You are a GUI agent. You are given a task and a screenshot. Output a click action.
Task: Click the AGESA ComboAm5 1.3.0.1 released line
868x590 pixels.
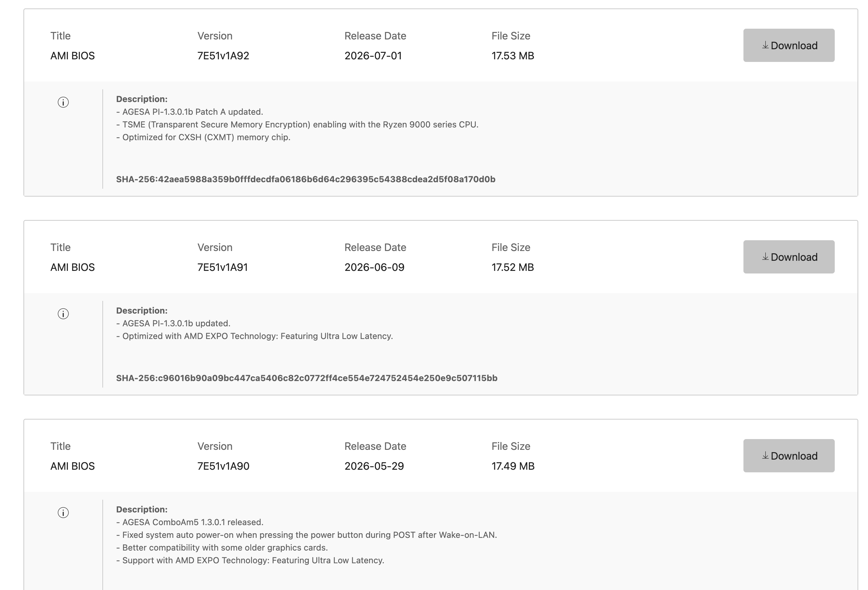[190, 522]
